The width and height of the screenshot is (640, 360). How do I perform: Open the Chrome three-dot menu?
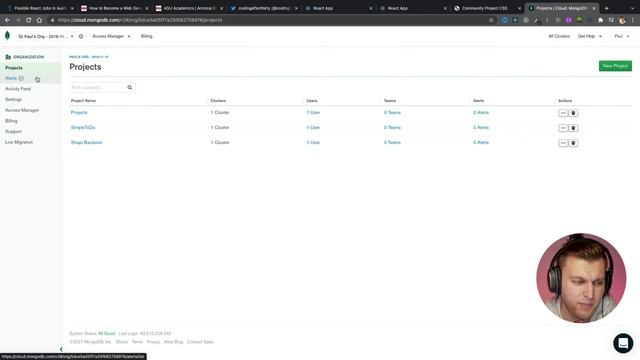coord(633,20)
